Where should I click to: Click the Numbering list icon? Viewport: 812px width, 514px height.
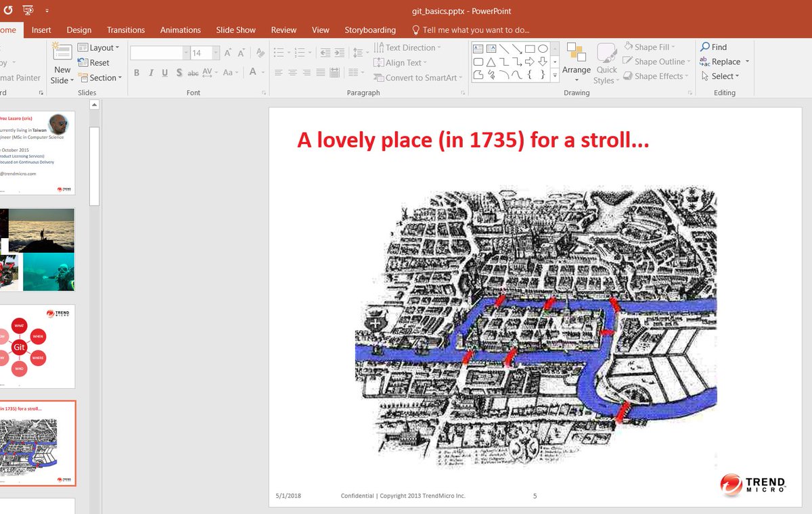click(x=300, y=53)
